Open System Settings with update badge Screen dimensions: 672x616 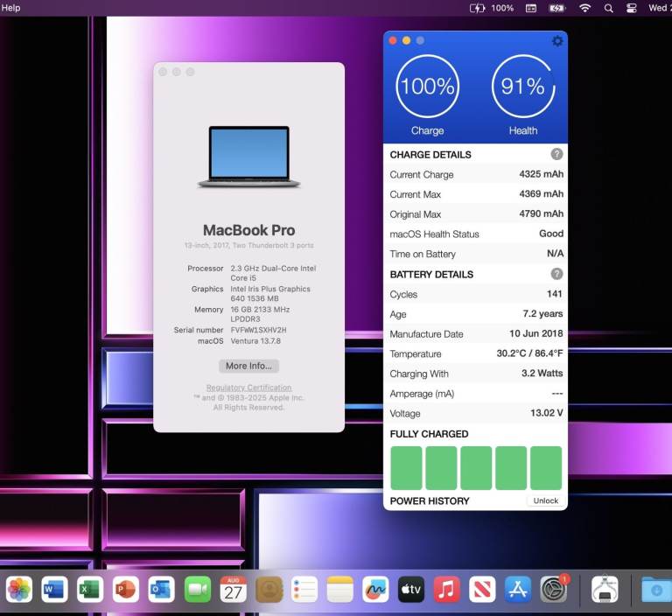[x=554, y=590]
